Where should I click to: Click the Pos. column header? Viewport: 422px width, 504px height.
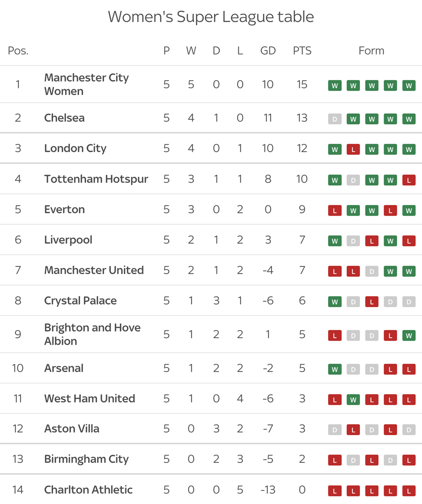point(18,51)
